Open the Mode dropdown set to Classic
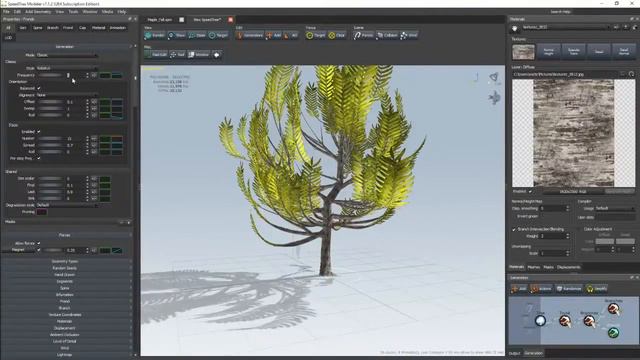 [x=67, y=55]
